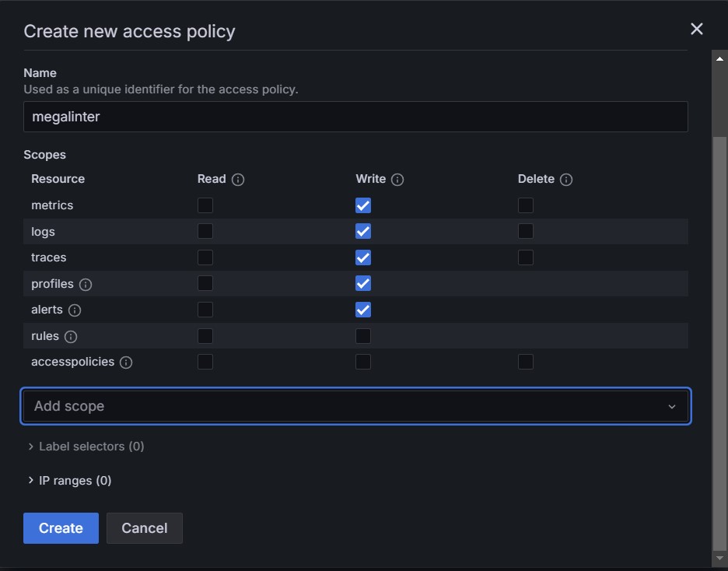Enable Delete checkbox for traces

click(x=526, y=257)
